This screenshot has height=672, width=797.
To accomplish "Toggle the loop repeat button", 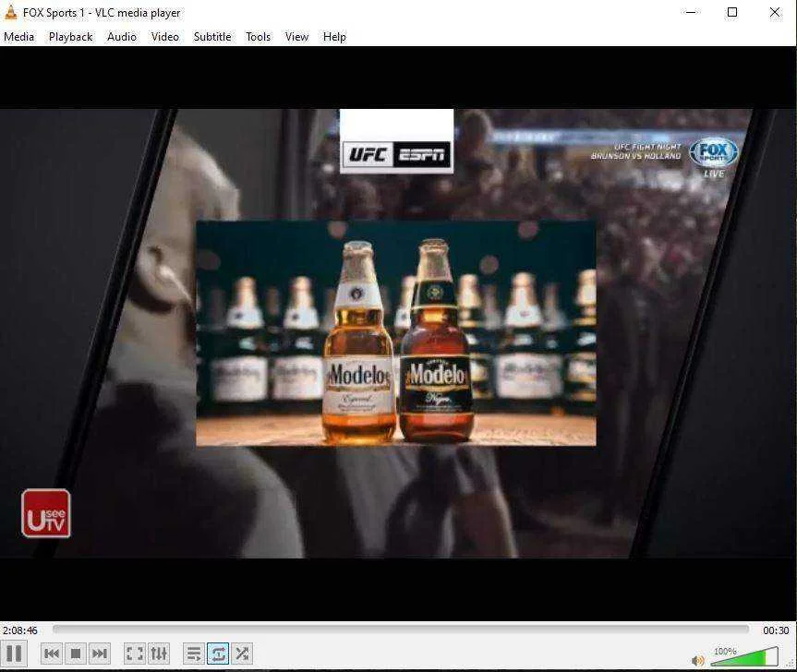I will [x=218, y=654].
